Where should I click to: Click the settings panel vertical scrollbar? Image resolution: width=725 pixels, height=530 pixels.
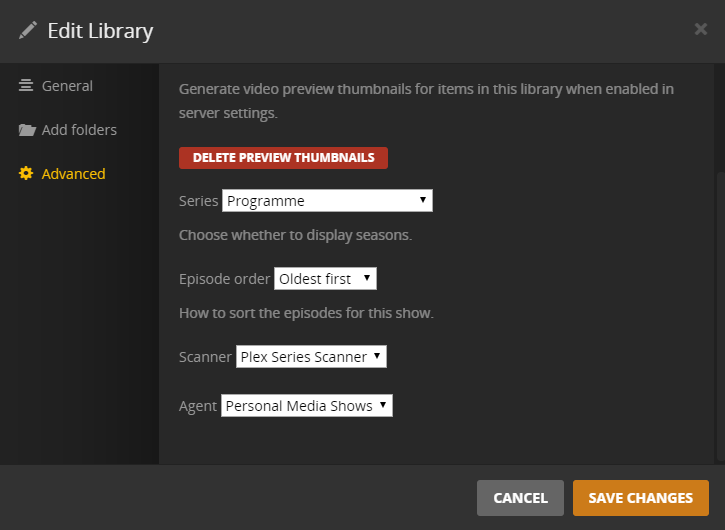[x=720, y=300]
